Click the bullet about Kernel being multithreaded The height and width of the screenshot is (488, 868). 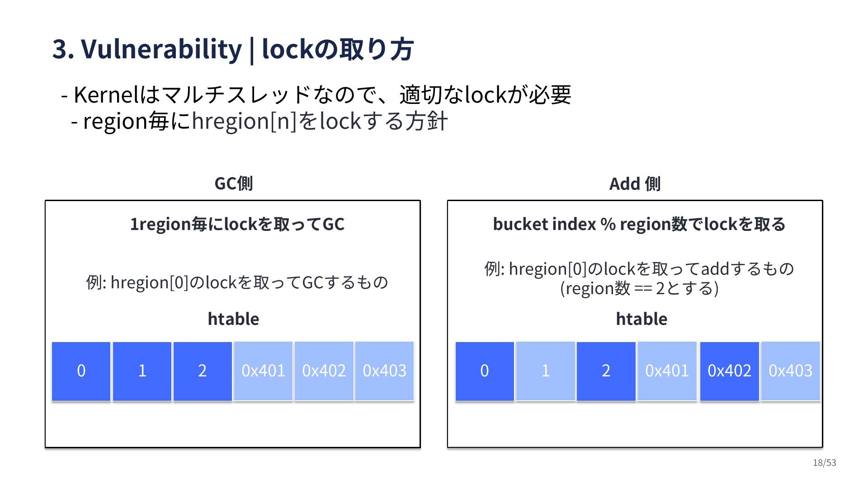coord(316,94)
